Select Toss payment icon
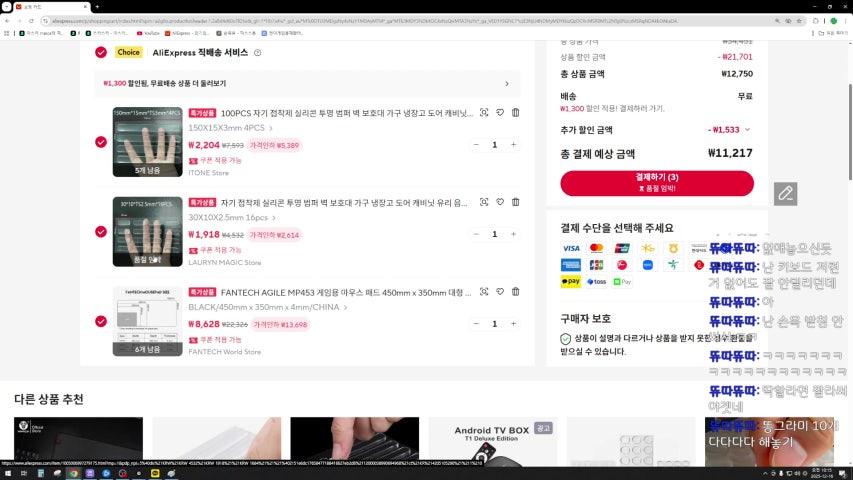The height and width of the screenshot is (480, 853). click(596, 281)
